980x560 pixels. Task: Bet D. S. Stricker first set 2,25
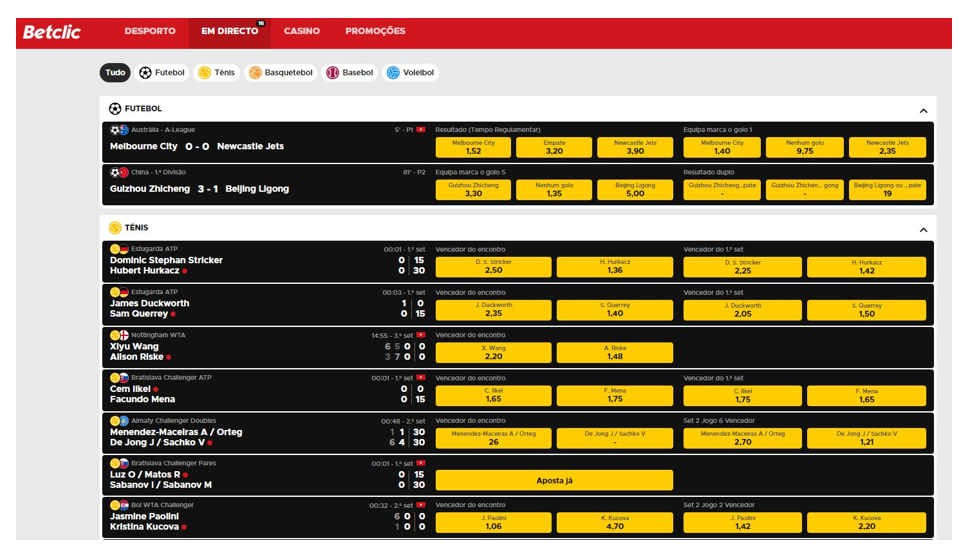(742, 267)
